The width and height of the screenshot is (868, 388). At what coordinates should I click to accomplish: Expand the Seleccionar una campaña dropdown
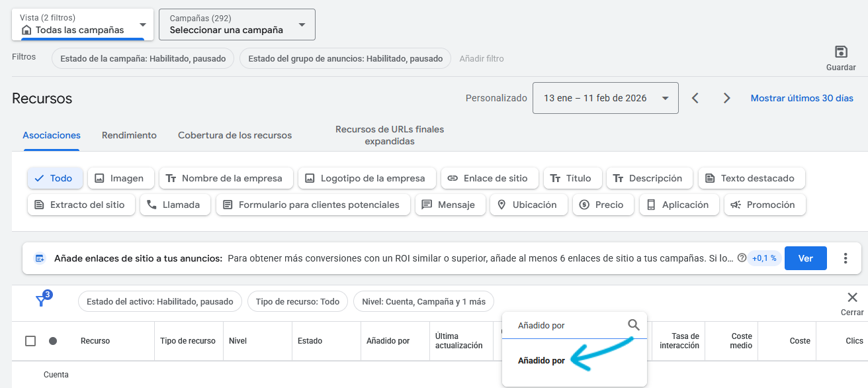point(237,24)
